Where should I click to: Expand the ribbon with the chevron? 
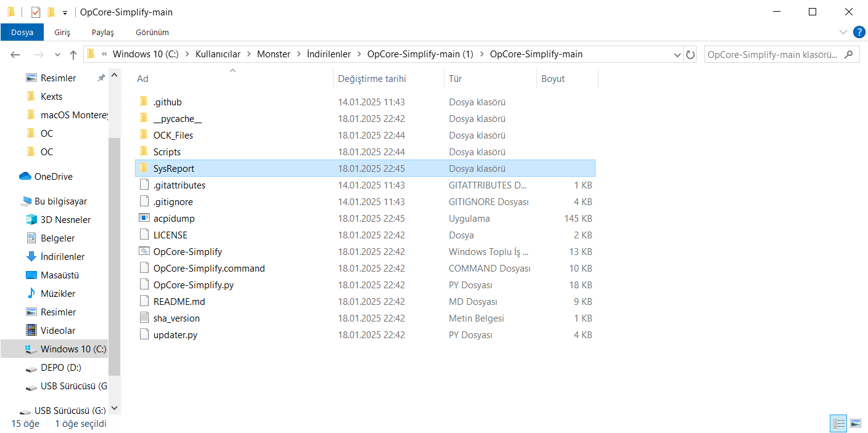pyautogui.click(x=843, y=32)
